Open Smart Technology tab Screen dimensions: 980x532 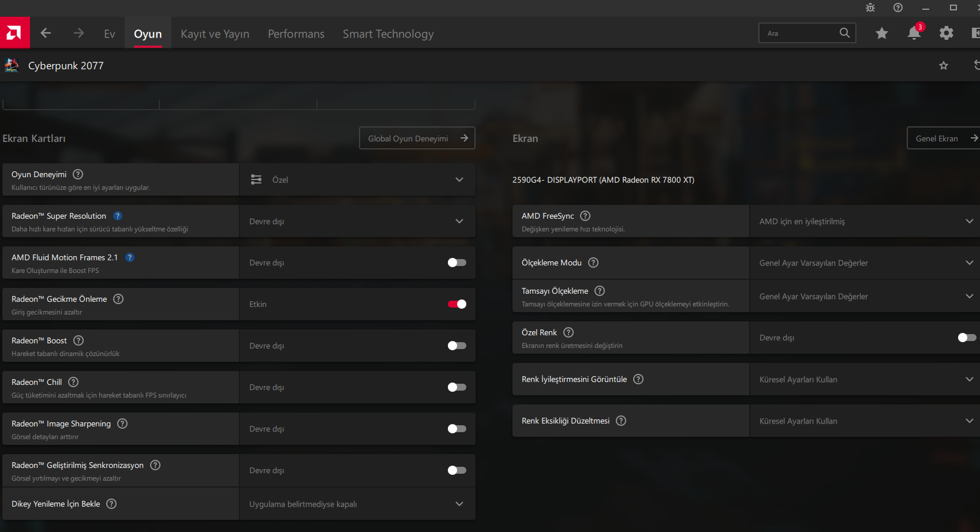pyautogui.click(x=388, y=34)
